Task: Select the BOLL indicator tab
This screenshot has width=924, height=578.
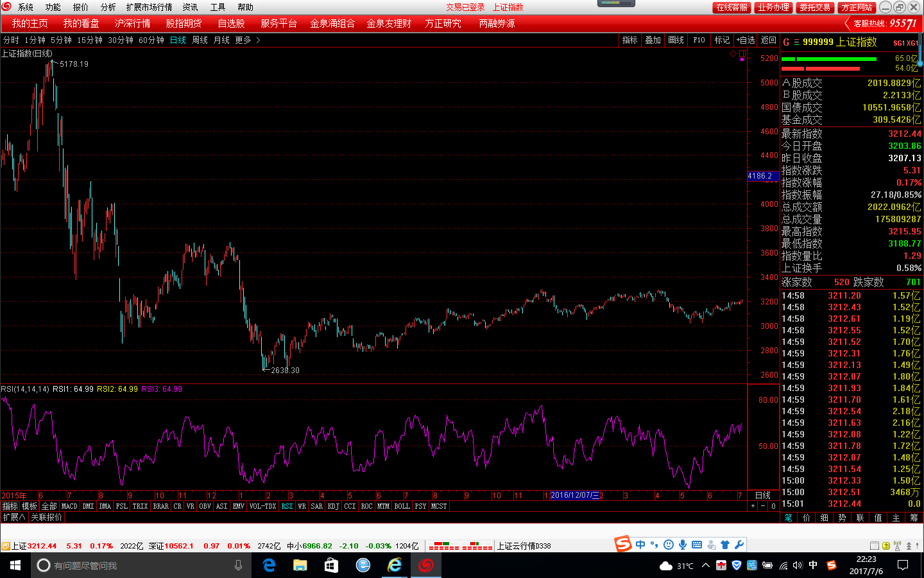Action: [x=402, y=506]
